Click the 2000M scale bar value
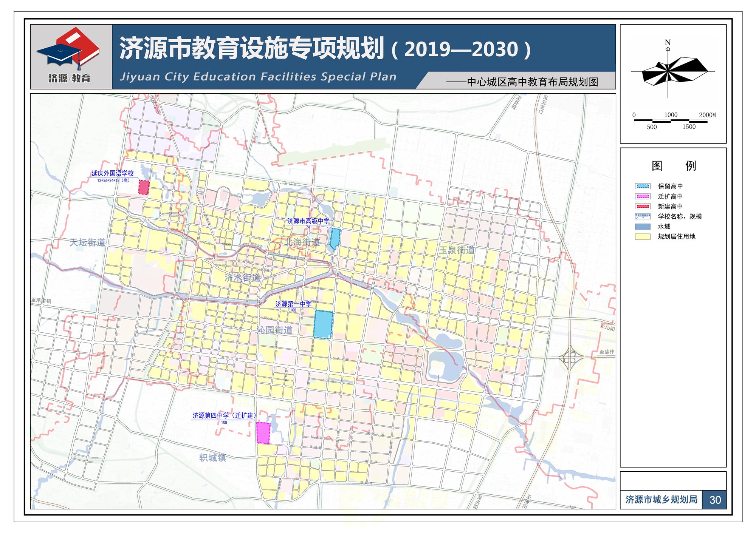This screenshot has height=534, width=756. click(707, 115)
